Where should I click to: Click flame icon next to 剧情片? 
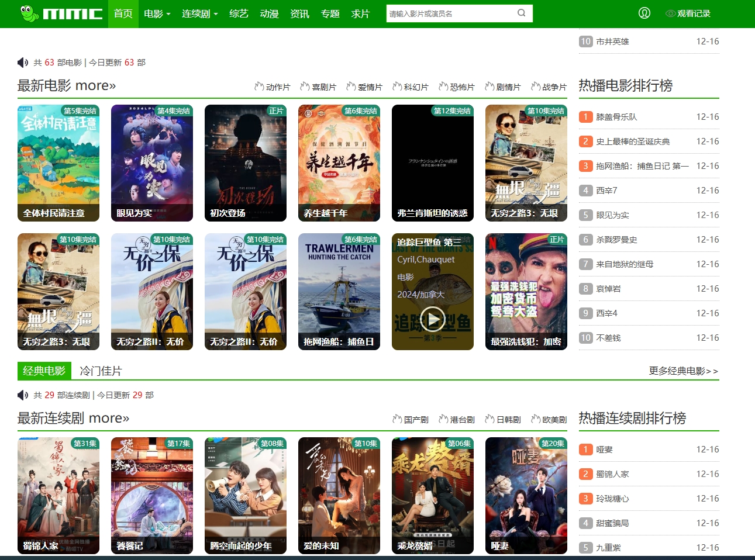click(x=489, y=87)
